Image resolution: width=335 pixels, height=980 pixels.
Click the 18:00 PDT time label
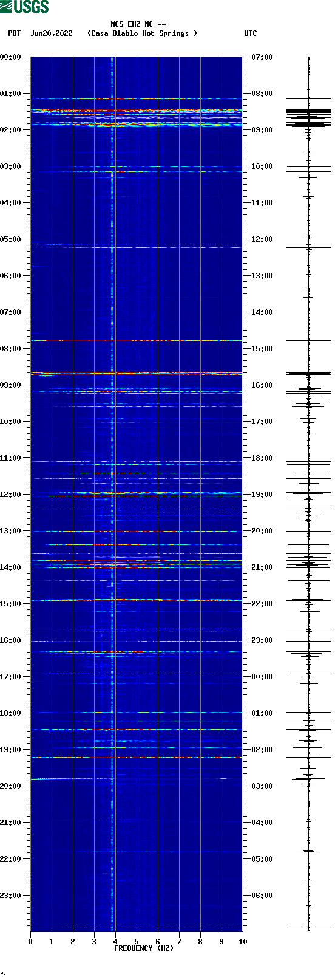(11, 713)
